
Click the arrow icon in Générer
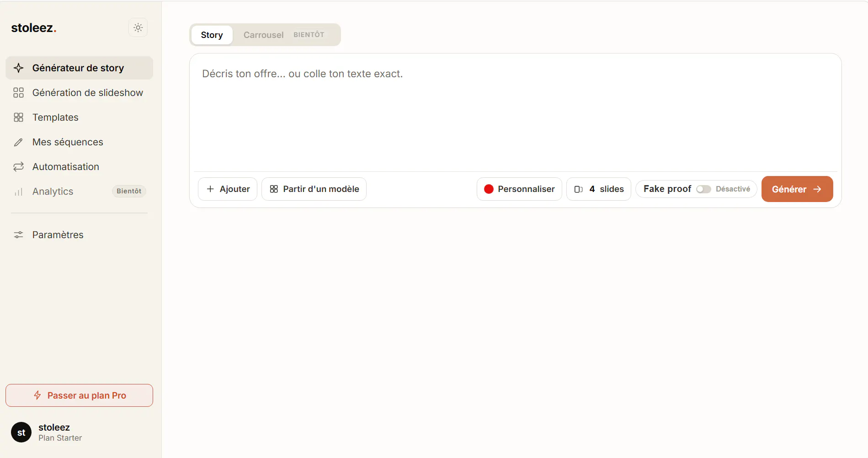(x=817, y=189)
